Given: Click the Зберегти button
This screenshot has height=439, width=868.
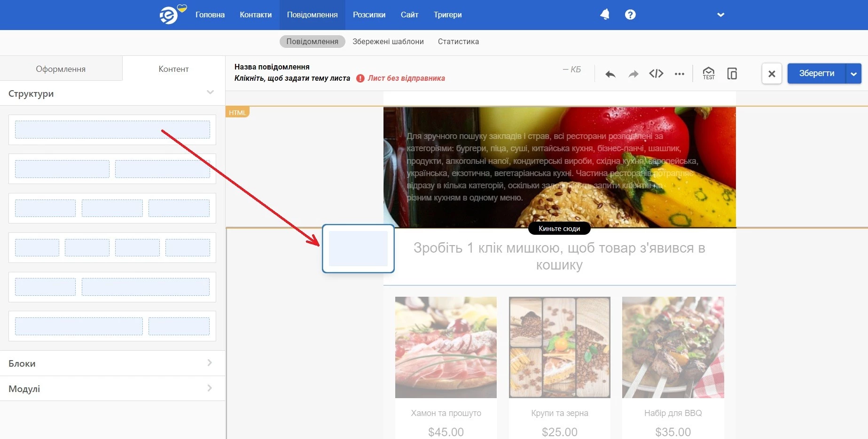Looking at the screenshot, I should [817, 73].
